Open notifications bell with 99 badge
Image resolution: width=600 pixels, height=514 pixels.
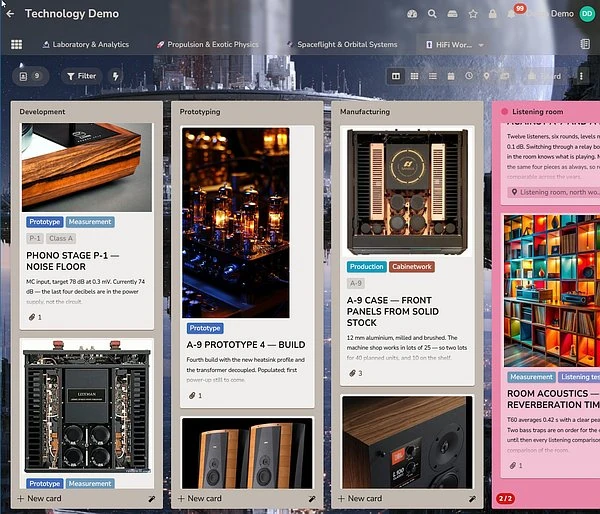point(512,14)
